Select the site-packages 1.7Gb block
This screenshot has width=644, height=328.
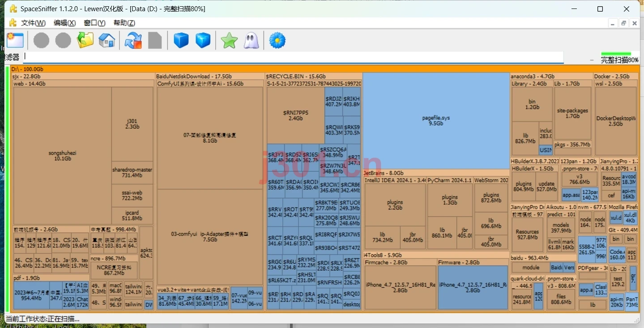pos(572,114)
